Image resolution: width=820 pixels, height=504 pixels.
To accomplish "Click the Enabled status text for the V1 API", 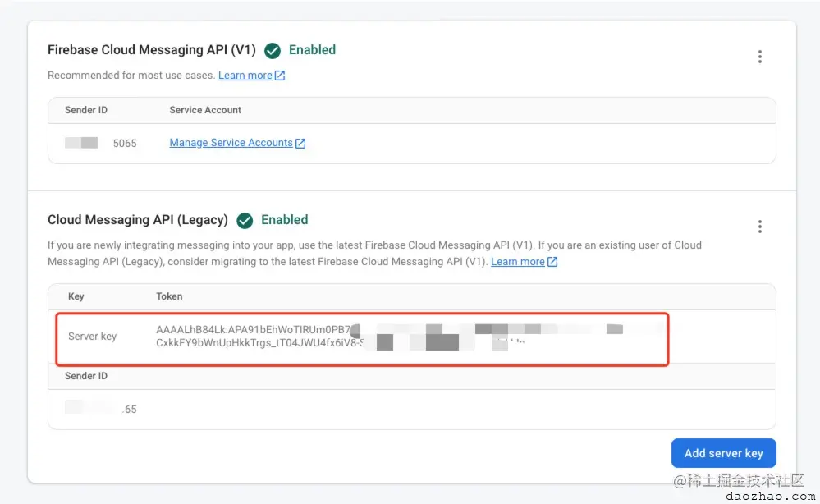I will 312,50.
